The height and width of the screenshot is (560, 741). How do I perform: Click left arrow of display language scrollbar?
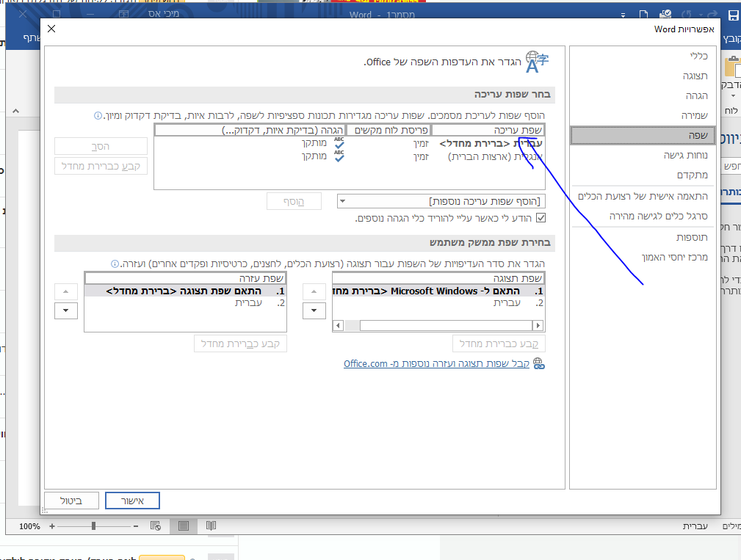point(339,325)
